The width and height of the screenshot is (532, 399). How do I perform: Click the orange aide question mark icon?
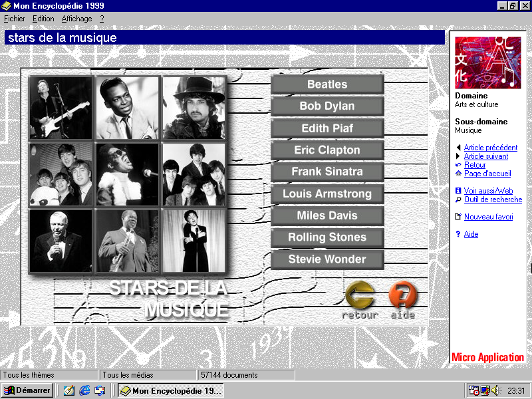point(402,295)
